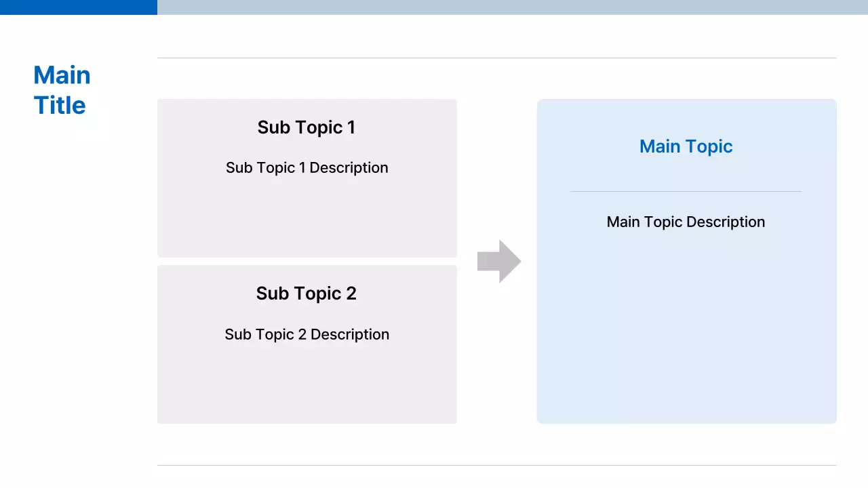Click the Sub Topic 2 heading
The height and width of the screenshot is (488, 868).
click(x=306, y=293)
